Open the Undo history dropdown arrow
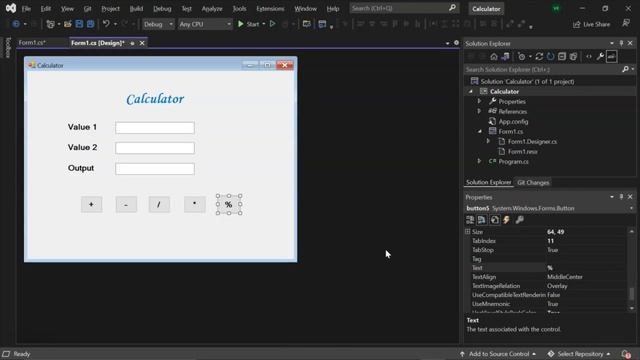 pyautogui.click(x=115, y=24)
